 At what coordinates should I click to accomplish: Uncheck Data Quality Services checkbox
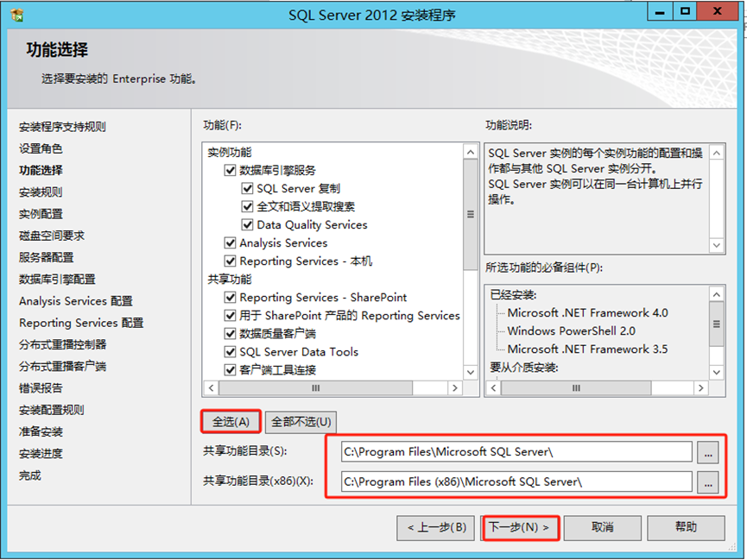coord(247,224)
